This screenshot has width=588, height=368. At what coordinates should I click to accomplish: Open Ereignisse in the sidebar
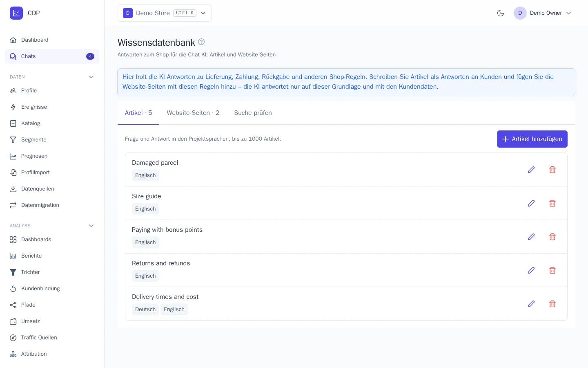(52, 107)
